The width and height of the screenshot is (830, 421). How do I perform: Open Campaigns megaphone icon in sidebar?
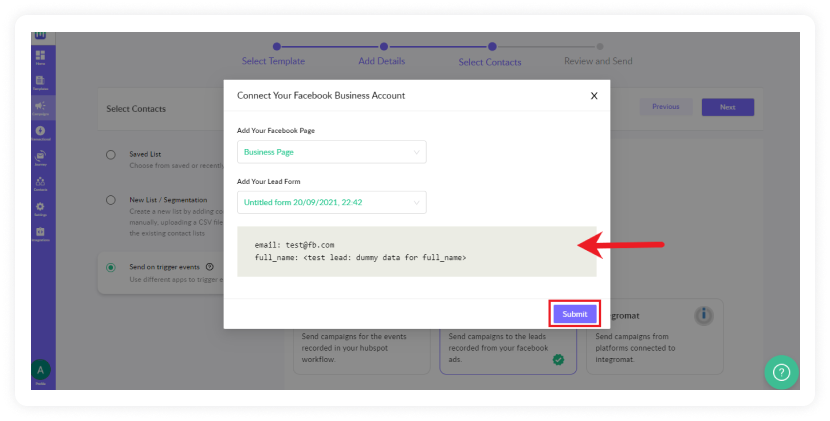40,108
